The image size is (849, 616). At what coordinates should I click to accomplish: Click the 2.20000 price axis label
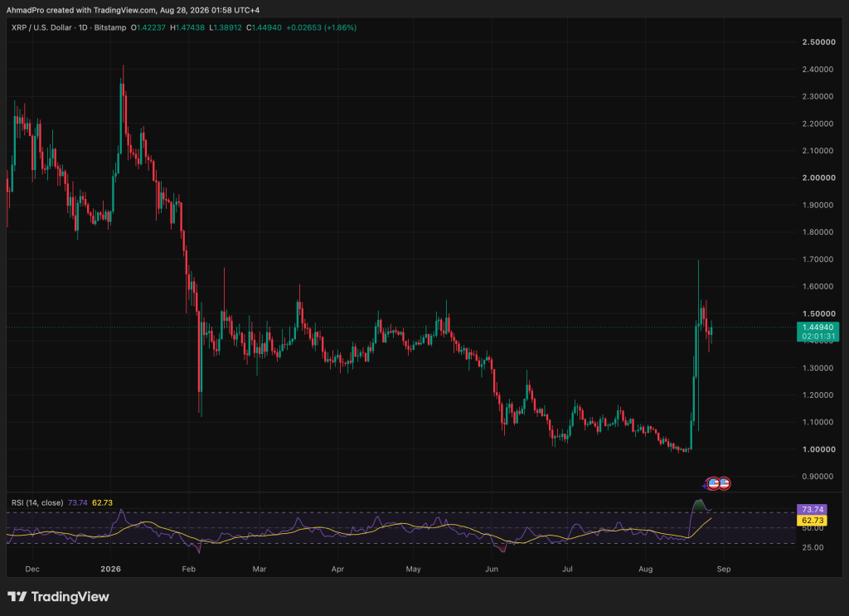point(818,124)
